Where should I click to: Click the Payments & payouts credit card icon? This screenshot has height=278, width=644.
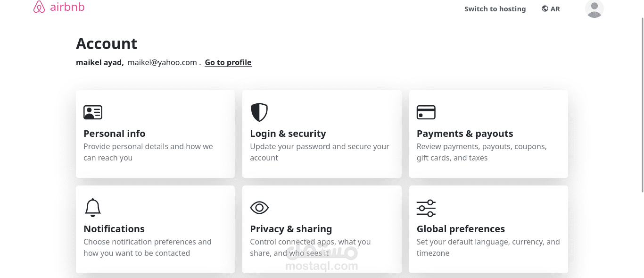tap(426, 112)
